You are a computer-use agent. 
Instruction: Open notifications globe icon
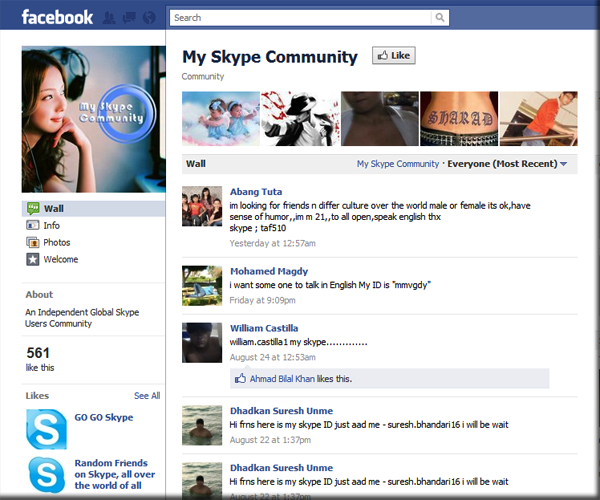[149, 18]
